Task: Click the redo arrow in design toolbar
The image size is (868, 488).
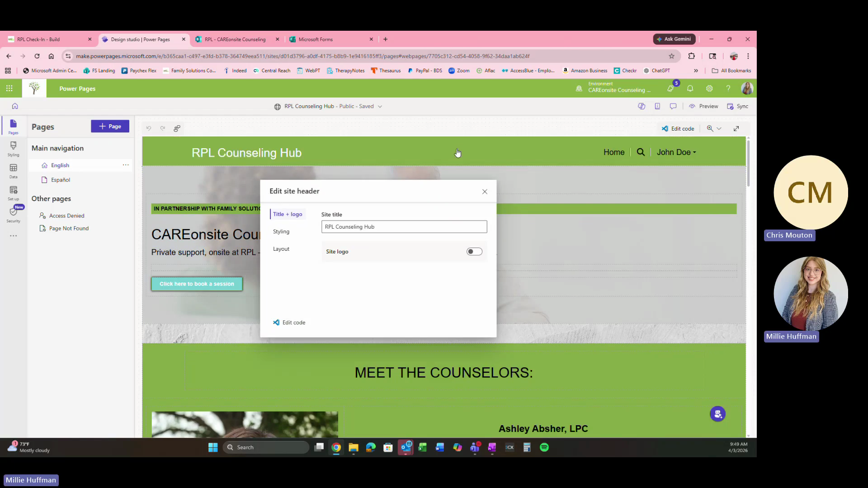Action: [162, 128]
